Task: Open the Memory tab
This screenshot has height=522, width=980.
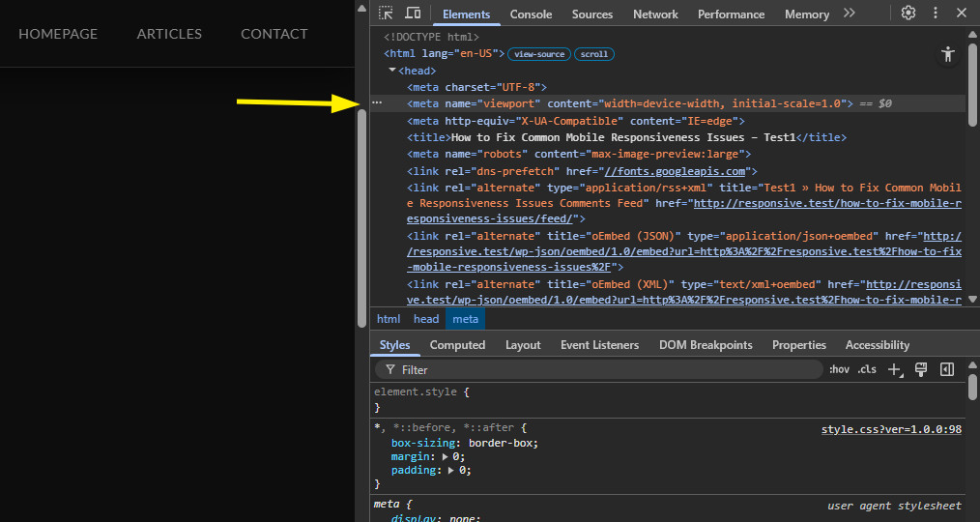Action: [x=807, y=14]
